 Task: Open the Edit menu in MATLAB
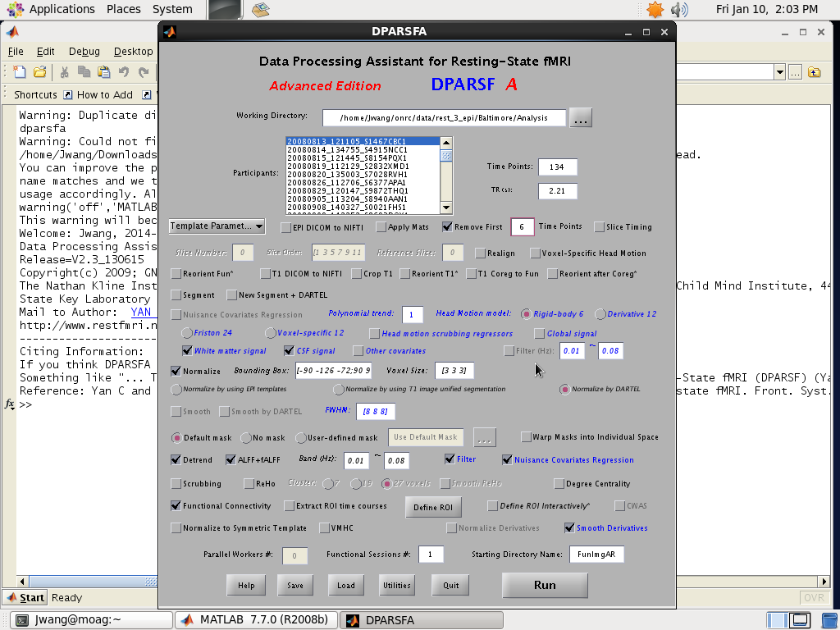(46, 52)
